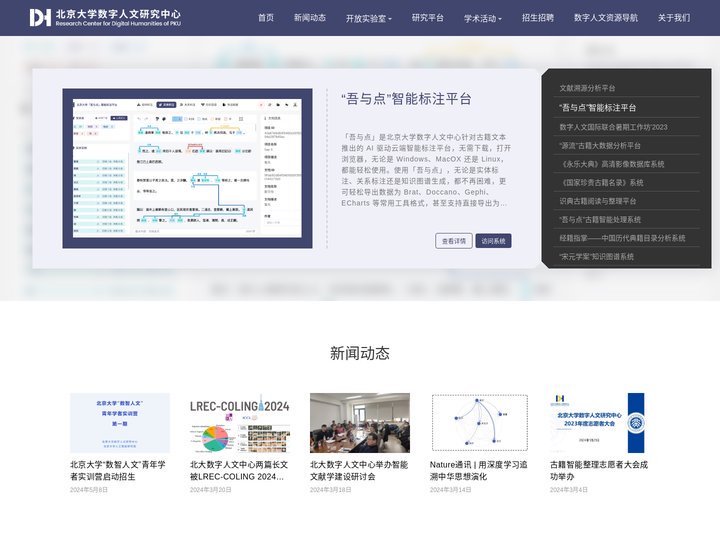720x540 pixels.
Task: Open the 古籍智能整理志愿者大会成功举办 article
Action: click(599, 471)
